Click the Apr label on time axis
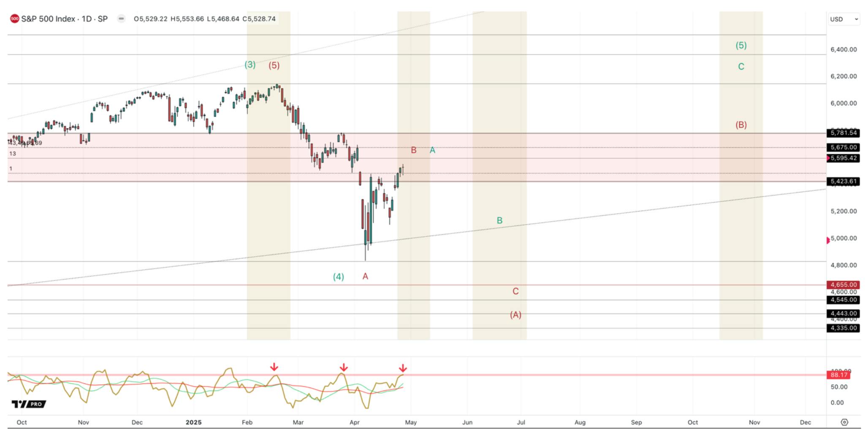Screen dimensions: 868x434 click(x=355, y=422)
